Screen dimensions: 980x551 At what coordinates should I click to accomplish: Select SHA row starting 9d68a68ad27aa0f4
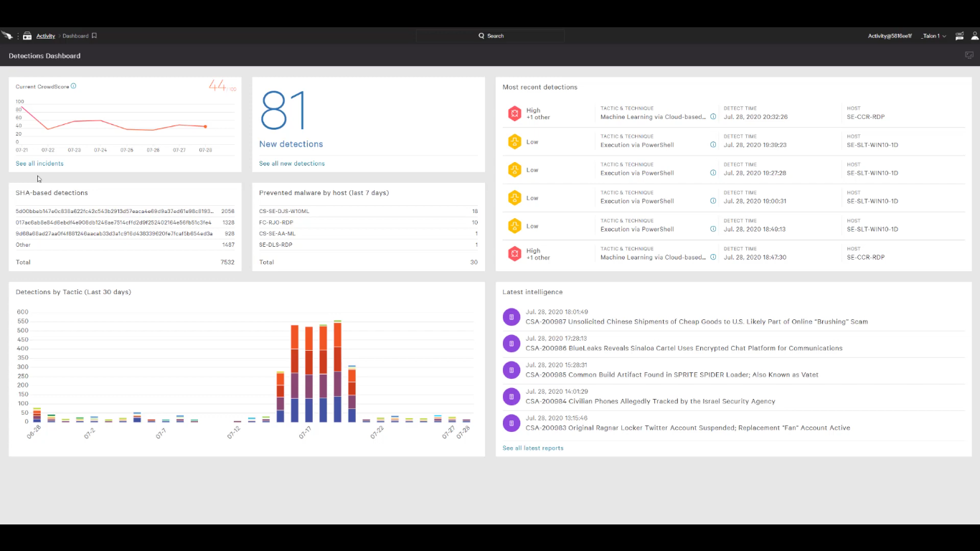coord(125,233)
